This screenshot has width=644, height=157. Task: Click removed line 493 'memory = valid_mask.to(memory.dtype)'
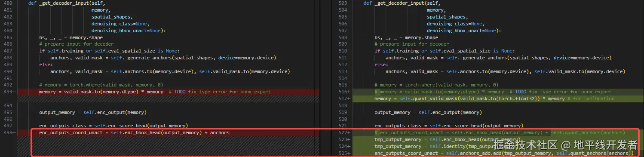point(101,92)
